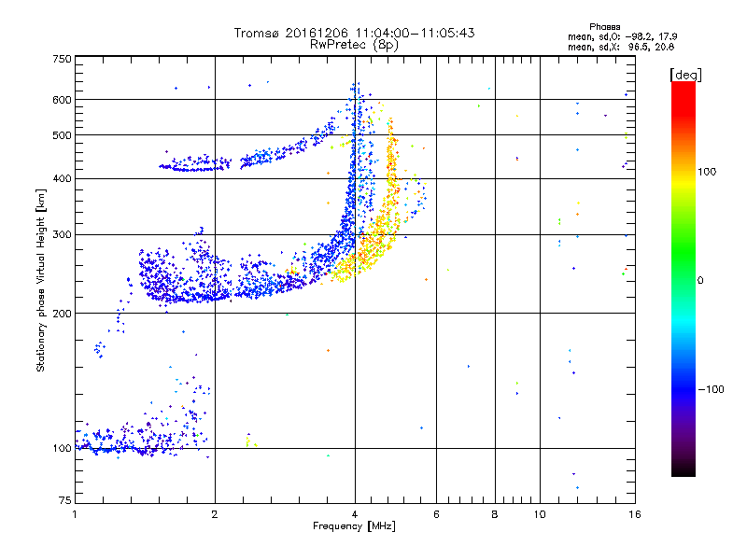Click the x-axis tick label "16"
Viewport: 747px width, 560px height.
coord(635,514)
